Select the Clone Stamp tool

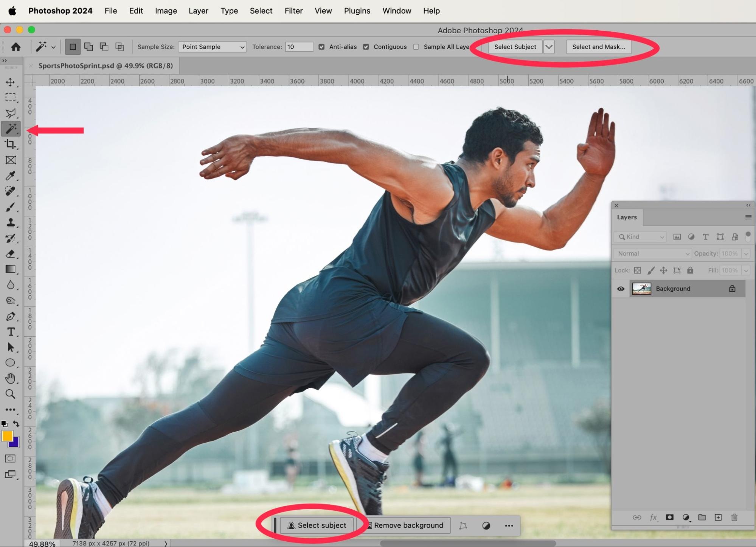click(11, 223)
